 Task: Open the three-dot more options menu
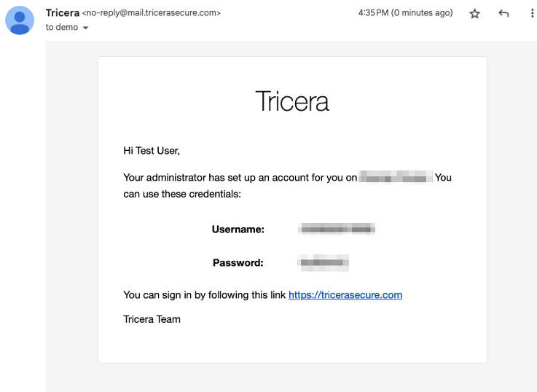point(531,14)
